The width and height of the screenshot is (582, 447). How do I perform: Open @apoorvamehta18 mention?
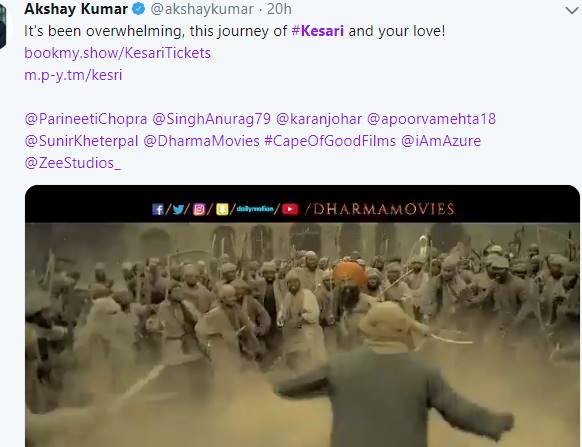(431, 119)
